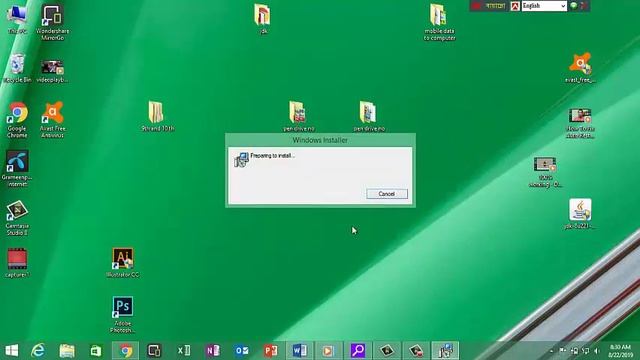640x360 pixels.
Task: Open Outlook from the taskbar
Action: pos(242,351)
